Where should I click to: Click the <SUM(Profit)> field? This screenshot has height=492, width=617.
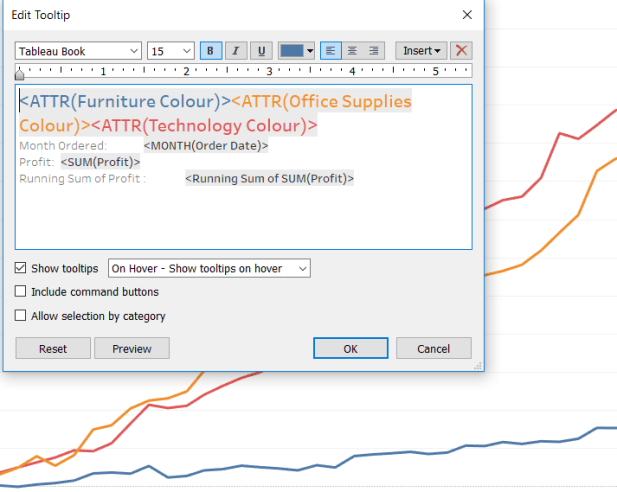100,162
